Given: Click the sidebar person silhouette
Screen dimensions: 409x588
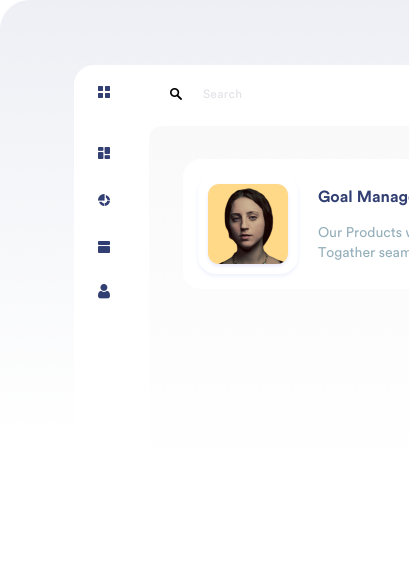Looking at the screenshot, I should click(x=104, y=291).
